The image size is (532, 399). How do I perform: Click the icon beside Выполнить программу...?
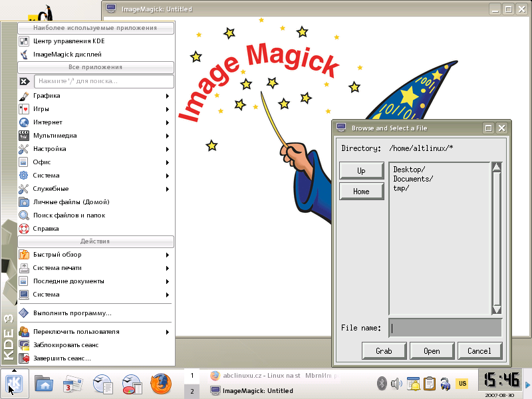coord(24,313)
